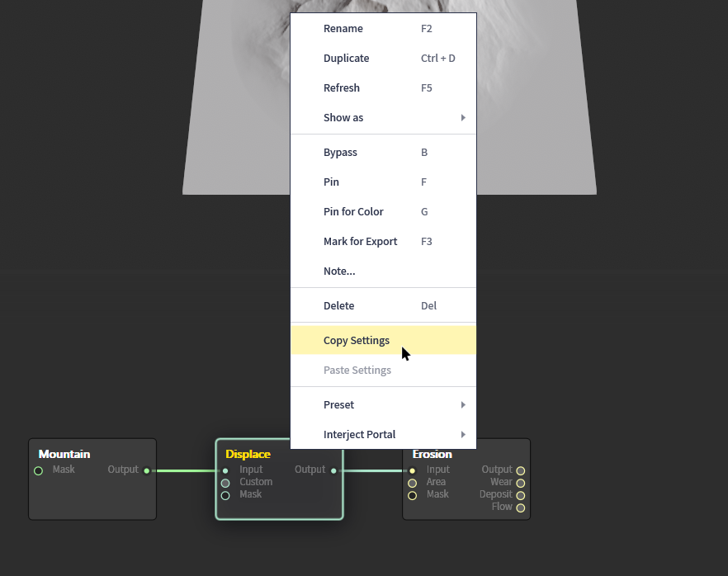Click the Mountain node's Output port
The height and width of the screenshot is (576, 728).
coord(147,470)
